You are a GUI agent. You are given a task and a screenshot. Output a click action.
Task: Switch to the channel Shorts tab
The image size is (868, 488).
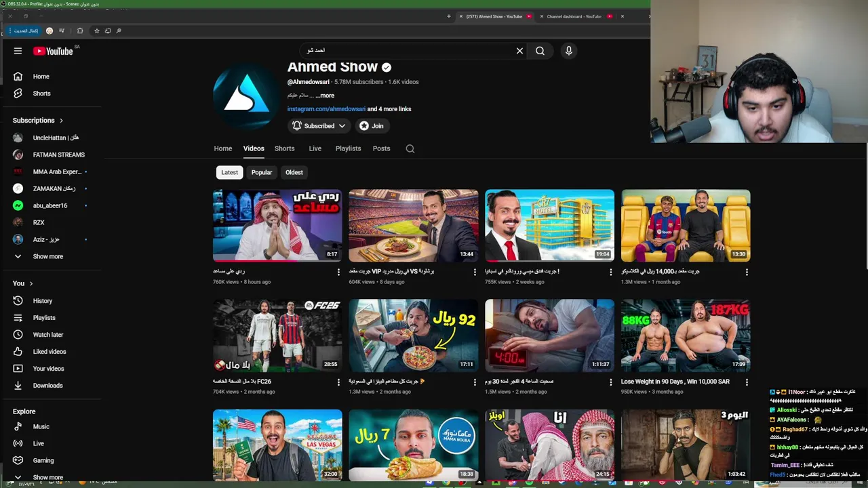[x=285, y=148]
